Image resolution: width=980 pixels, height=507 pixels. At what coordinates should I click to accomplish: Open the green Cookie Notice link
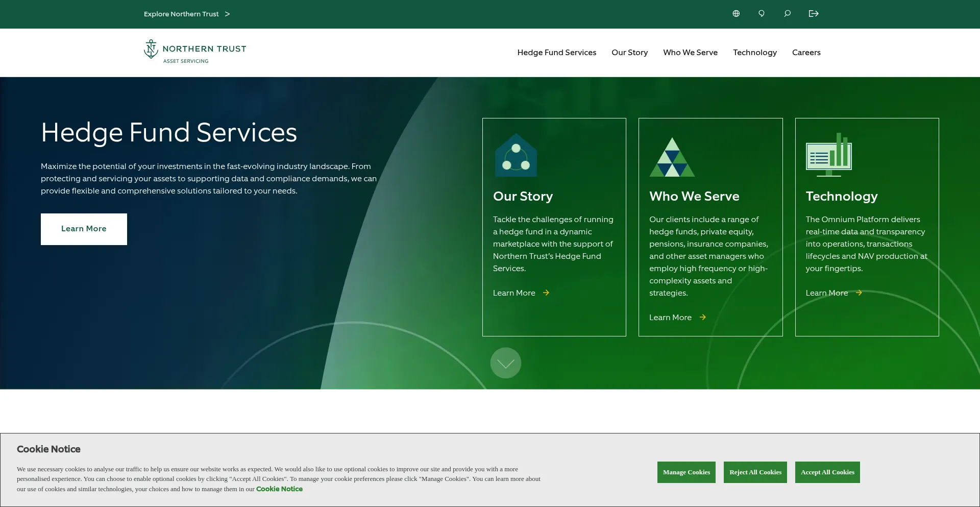[x=279, y=489]
